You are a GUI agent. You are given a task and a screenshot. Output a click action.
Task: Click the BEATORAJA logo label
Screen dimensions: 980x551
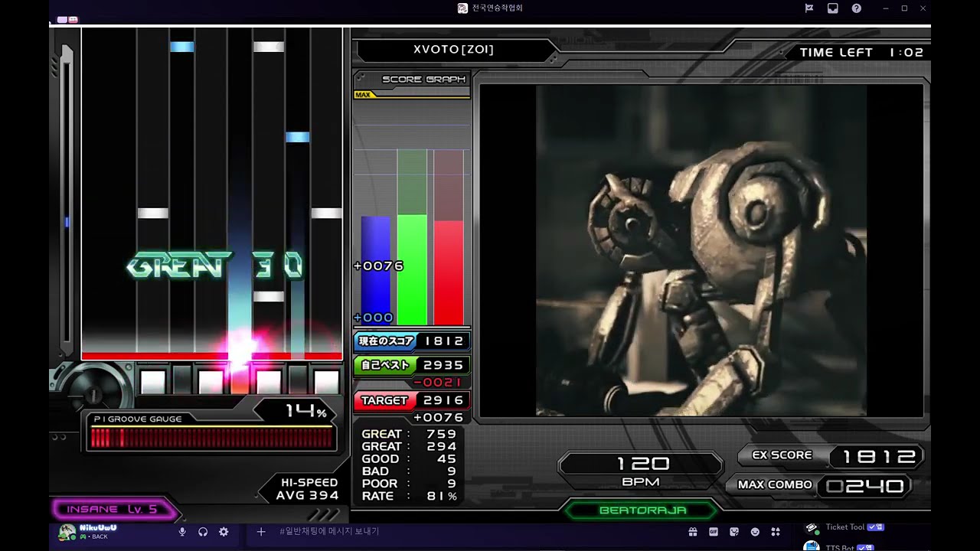tap(642, 510)
